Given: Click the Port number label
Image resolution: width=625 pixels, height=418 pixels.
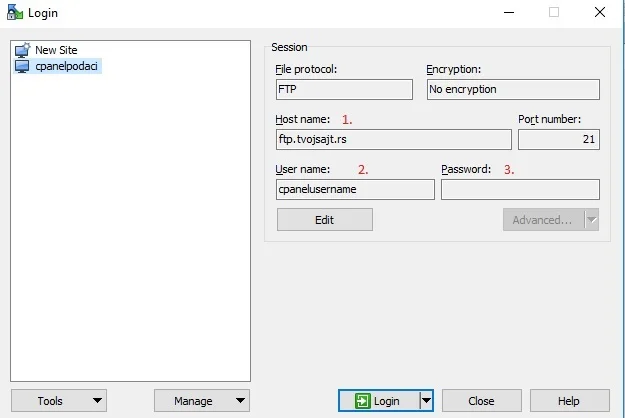Looking at the screenshot, I should click(549, 119).
